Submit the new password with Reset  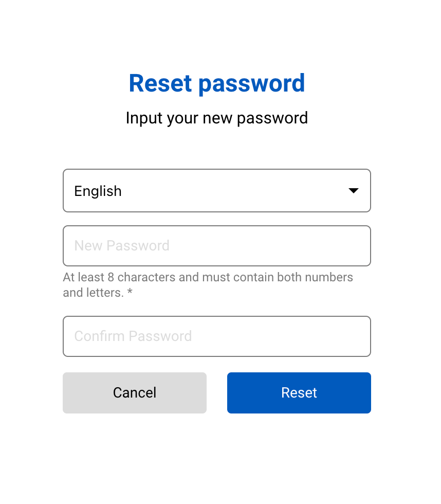(x=299, y=392)
